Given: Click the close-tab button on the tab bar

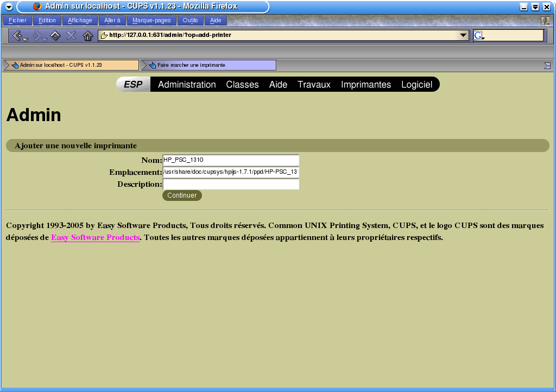Looking at the screenshot, I should (x=547, y=66).
